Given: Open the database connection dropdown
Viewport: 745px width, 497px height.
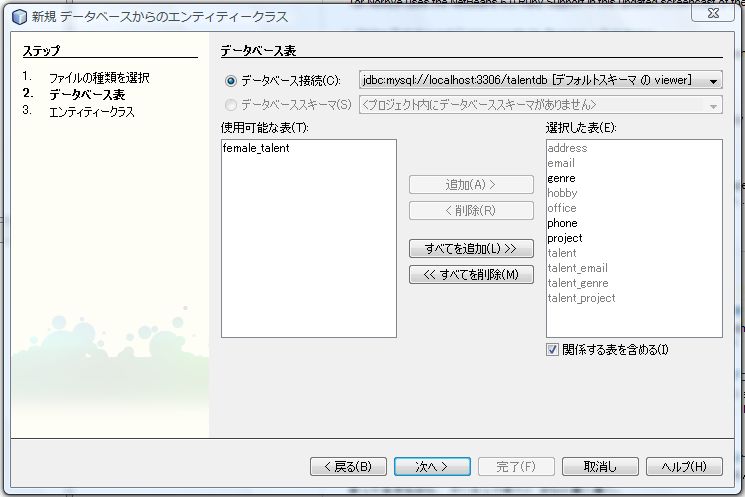Looking at the screenshot, I should [713, 80].
